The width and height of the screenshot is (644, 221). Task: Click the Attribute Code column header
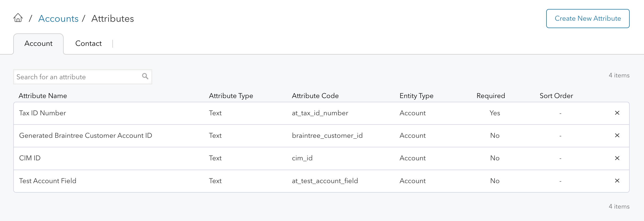315,96
